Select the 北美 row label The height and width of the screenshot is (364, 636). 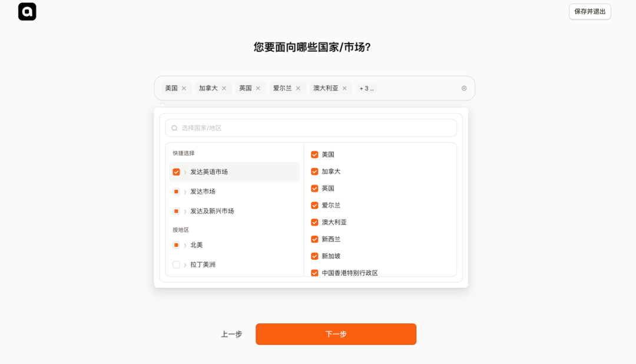pos(197,245)
